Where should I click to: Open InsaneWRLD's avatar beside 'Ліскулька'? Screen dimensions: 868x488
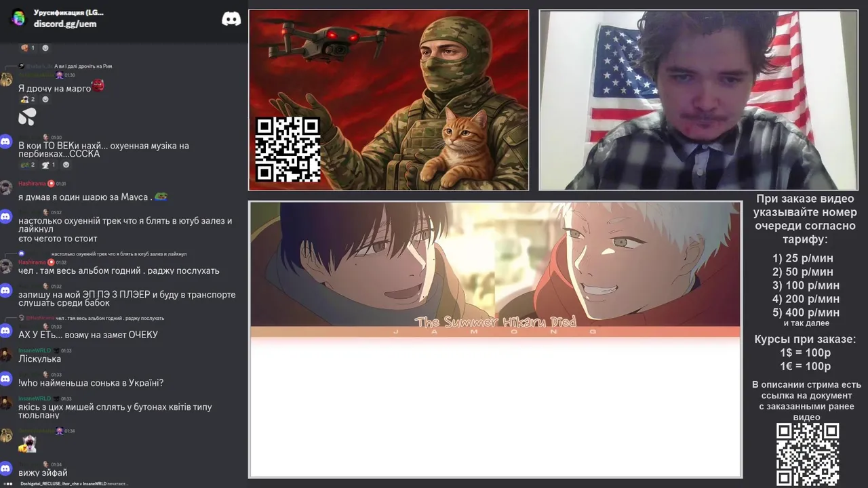(x=6, y=355)
